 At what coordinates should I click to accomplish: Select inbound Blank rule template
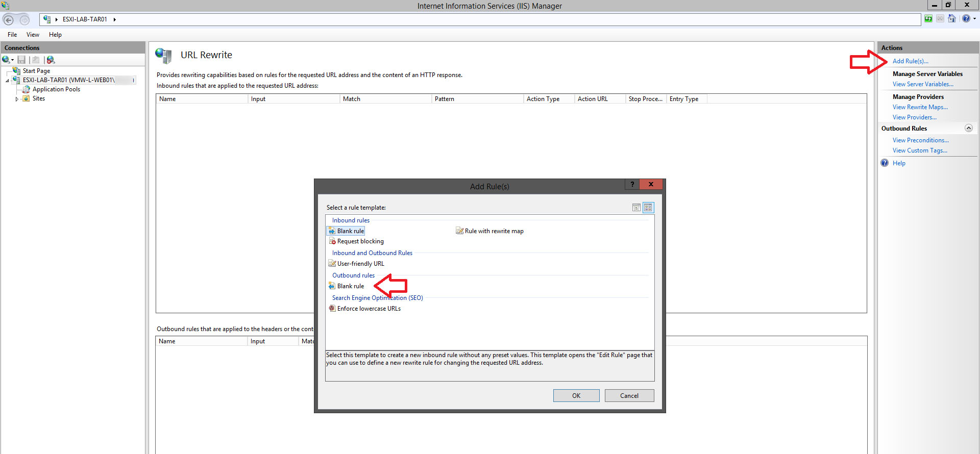coord(347,231)
